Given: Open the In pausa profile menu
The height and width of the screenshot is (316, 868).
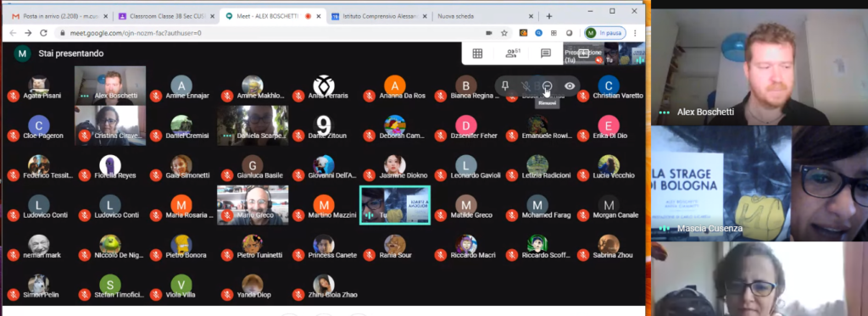Looking at the screenshot, I should click(605, 33).
